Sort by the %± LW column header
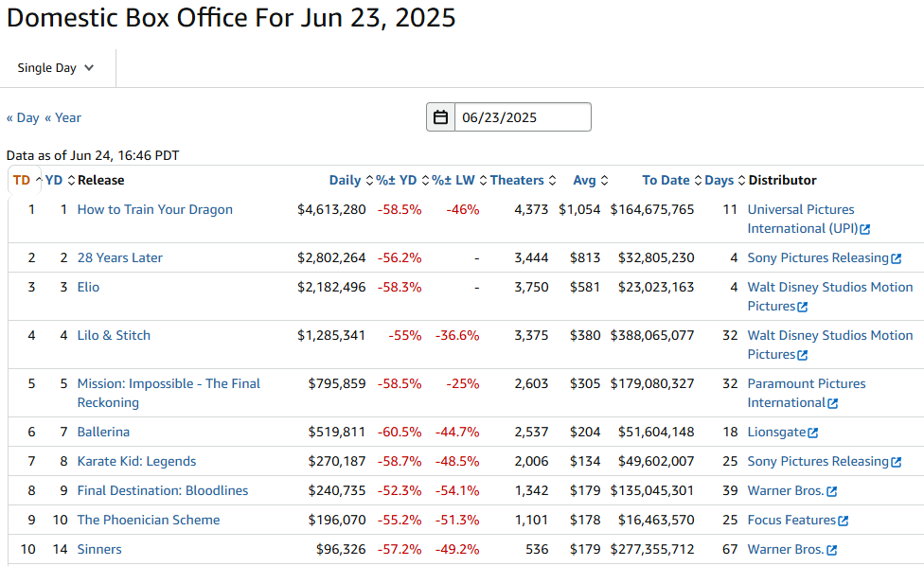 pyautogui.click(x=453, y=181)
